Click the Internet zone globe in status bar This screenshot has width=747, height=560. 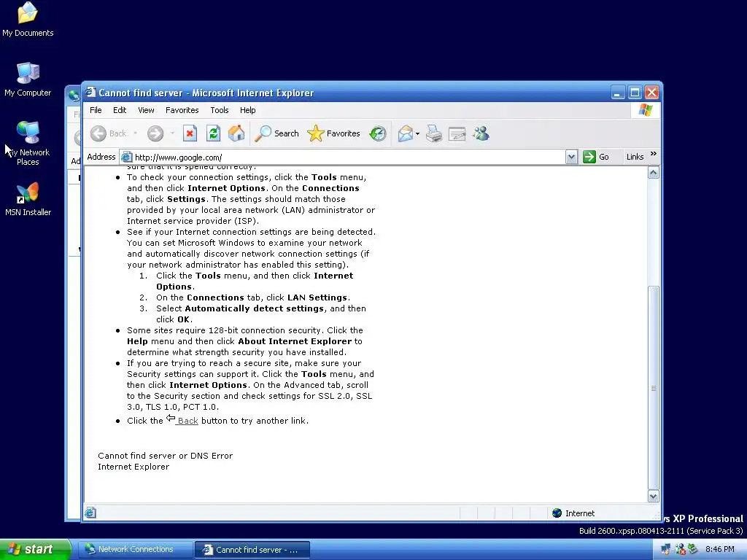click(x=557, y=513)
